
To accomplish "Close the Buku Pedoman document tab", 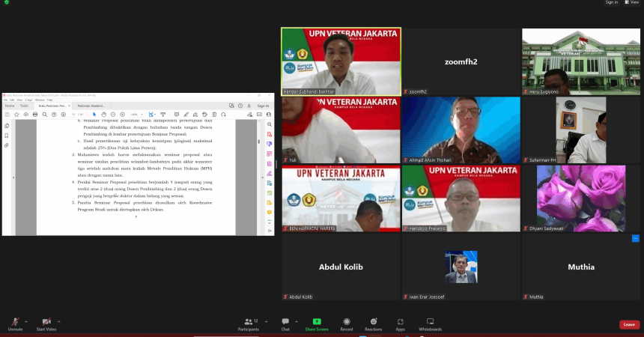I will click(69, 106).
